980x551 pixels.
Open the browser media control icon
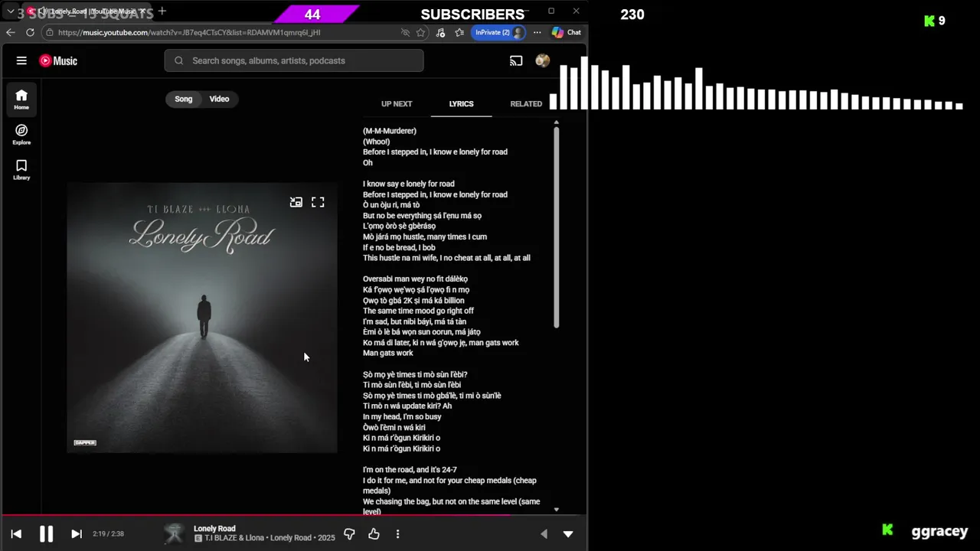click(x=440, y=32)
